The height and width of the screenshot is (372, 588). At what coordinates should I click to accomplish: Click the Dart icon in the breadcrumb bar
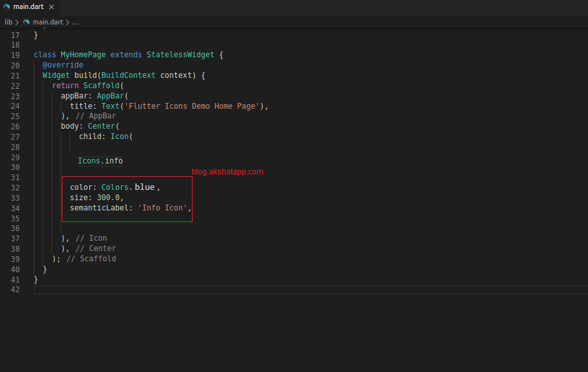(26, 21)
